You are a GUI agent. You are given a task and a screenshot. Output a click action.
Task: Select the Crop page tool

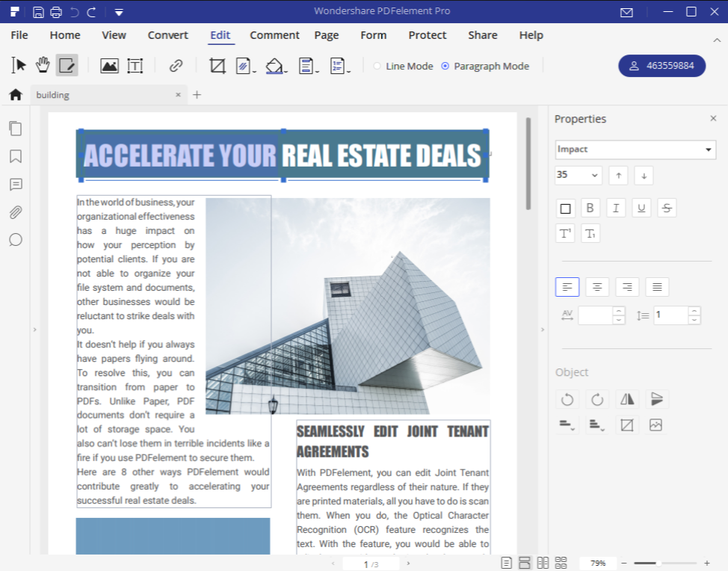(x=218, y=66)
